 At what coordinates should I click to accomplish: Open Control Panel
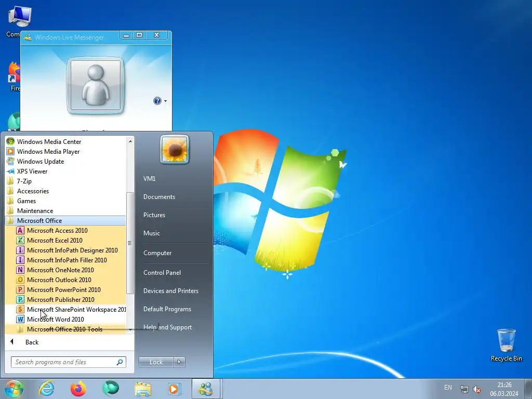coord(162,272)
